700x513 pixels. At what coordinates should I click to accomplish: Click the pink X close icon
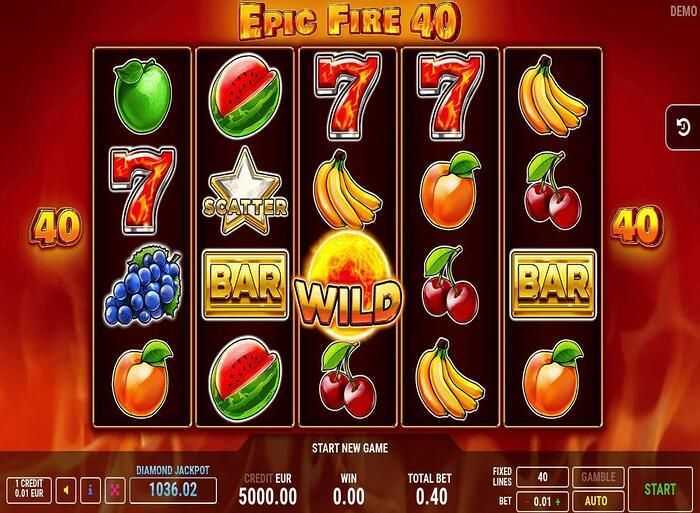point(115,491)
